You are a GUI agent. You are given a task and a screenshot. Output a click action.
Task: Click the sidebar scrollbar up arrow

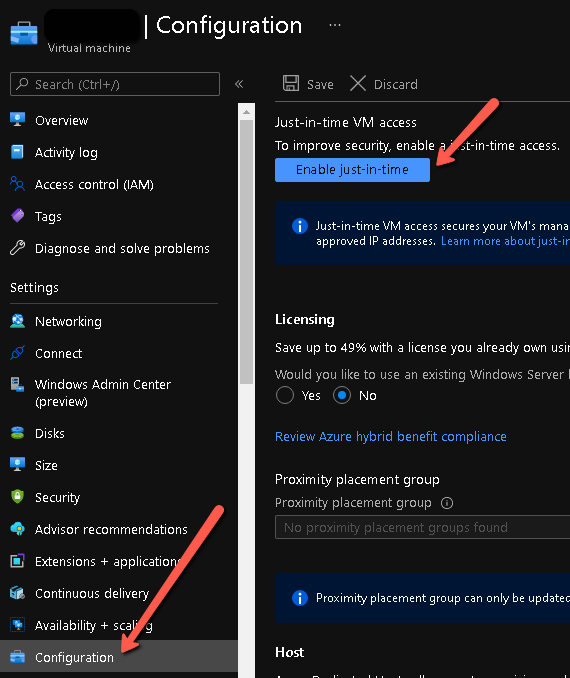(247, 112)
